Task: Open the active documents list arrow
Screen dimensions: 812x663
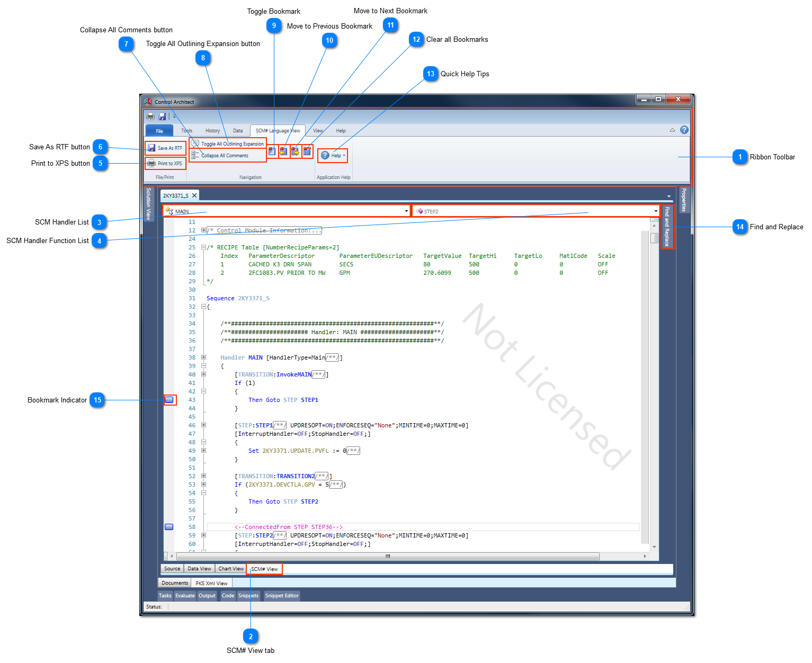Action: point(669,196)
